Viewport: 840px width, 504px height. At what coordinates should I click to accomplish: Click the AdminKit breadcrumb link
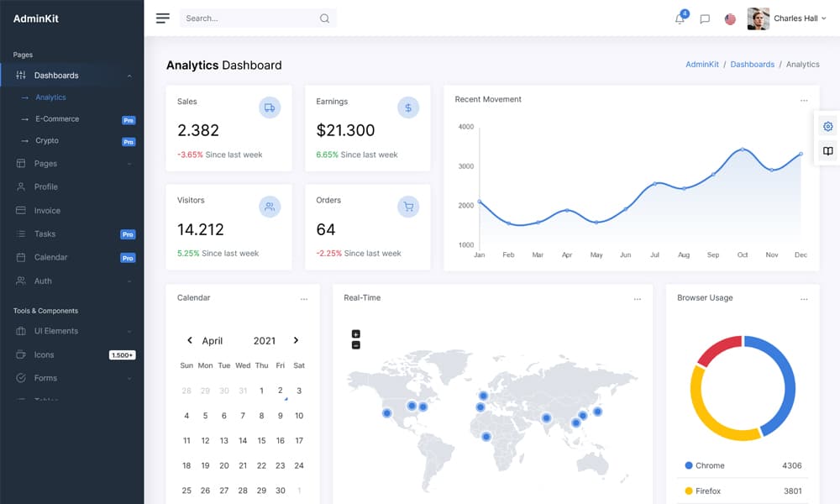(x=701, y=65)
